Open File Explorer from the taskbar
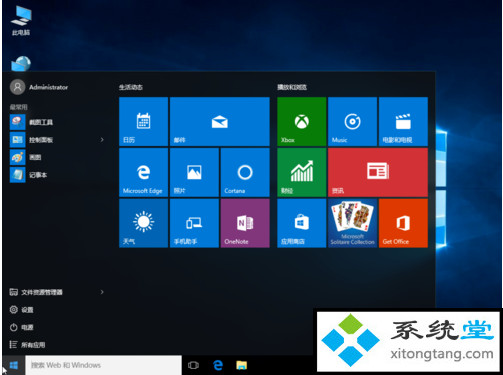503x375 pixels. pos(242,365)
